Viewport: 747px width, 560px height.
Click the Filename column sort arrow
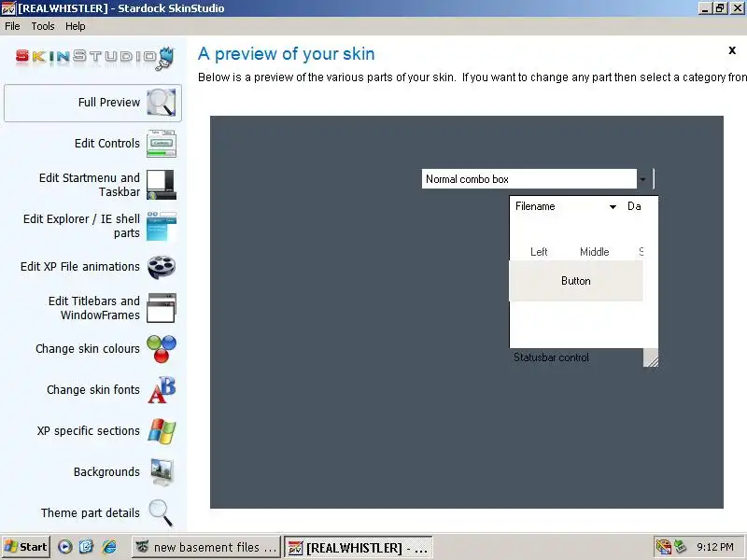click(x=613, y=206)
